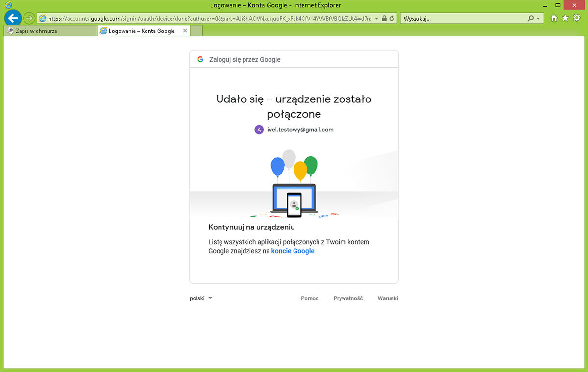
Task: Click the Forward navigation arrow
Action: [29, 18]
